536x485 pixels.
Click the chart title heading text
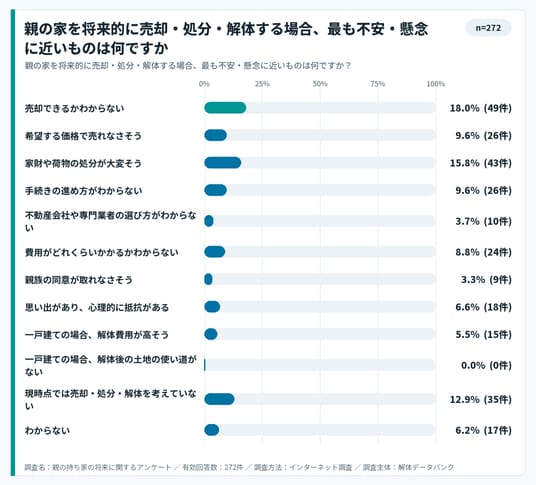coord(226,38)
